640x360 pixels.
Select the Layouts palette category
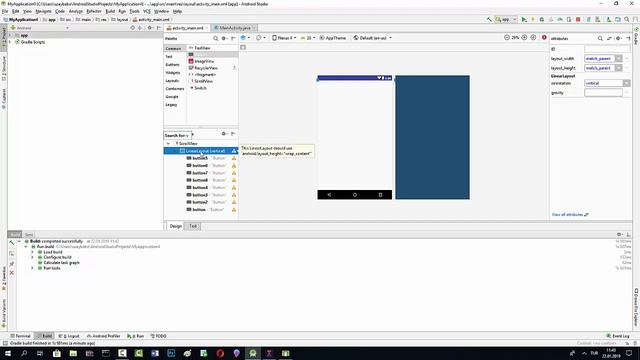click(172, 81)
